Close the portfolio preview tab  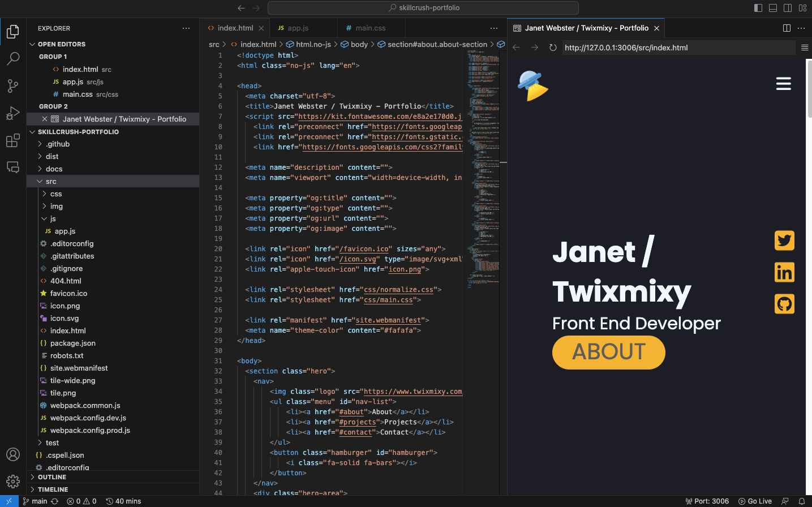pos(656,28)
